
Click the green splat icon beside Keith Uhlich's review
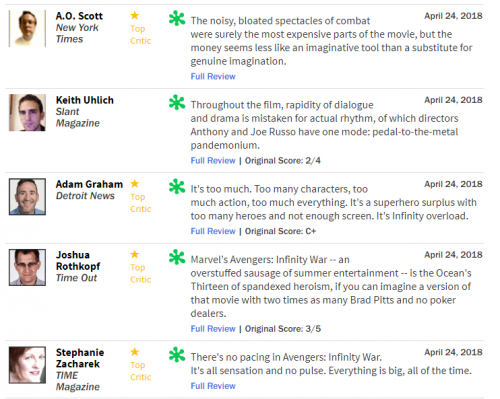177,102
